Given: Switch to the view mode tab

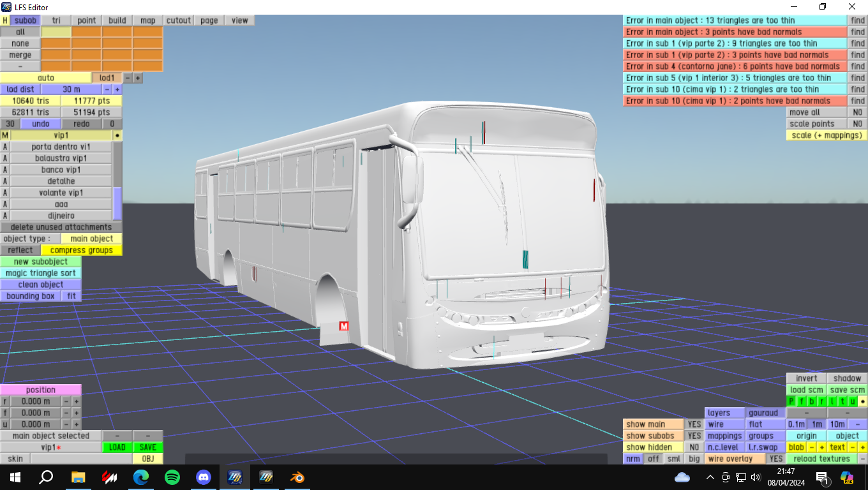Looking at the screenshot, I should (240, 20).
